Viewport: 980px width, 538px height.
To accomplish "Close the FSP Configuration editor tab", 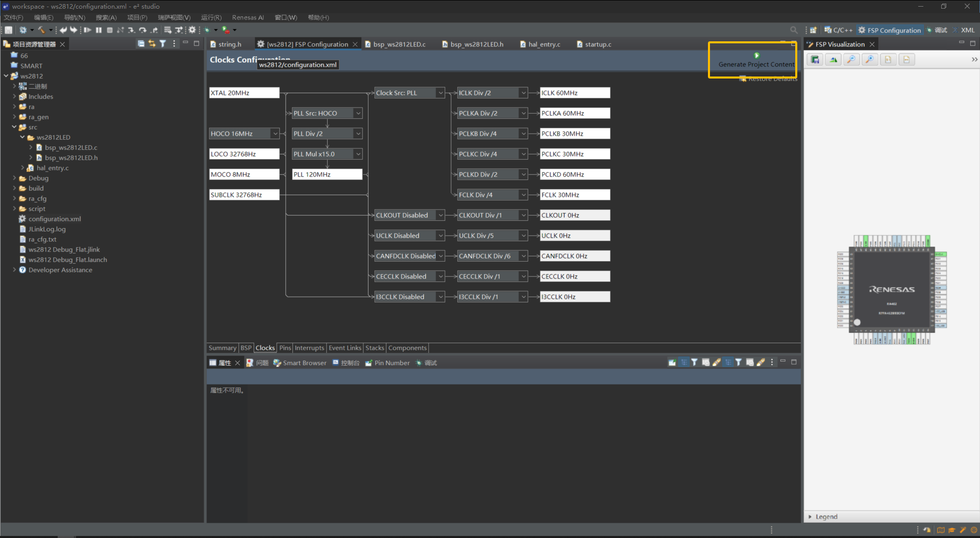I will pyautogui.click(x=355, y=44).
